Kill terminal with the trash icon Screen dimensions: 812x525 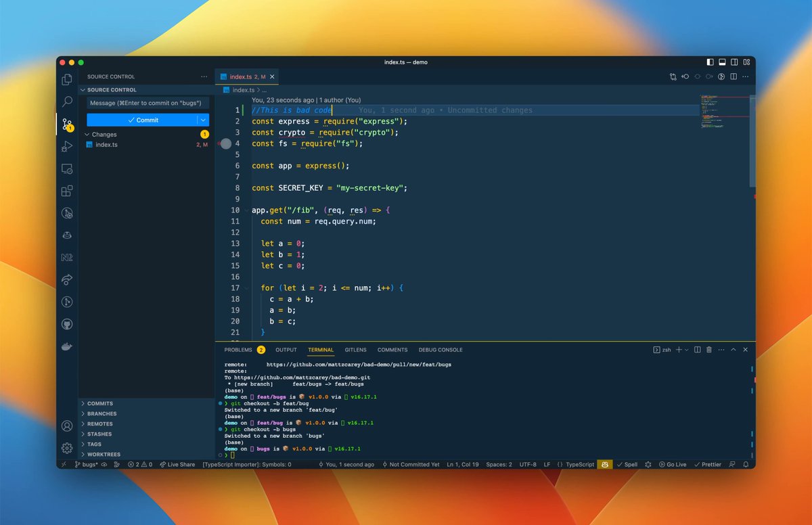click(709, 350)
